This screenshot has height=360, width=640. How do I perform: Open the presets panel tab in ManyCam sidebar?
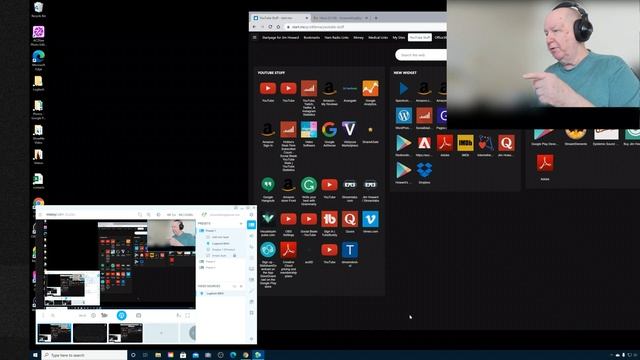251,225
